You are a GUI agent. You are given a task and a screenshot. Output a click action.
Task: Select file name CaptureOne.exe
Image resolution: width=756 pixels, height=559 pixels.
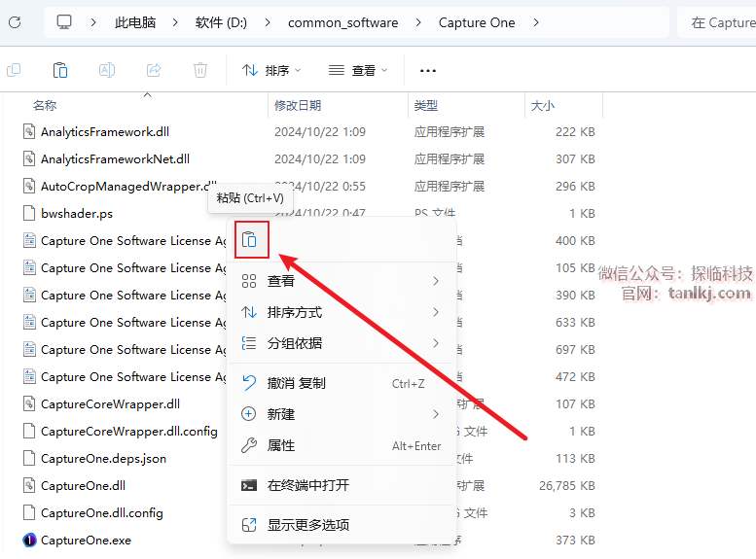point(86,541)
